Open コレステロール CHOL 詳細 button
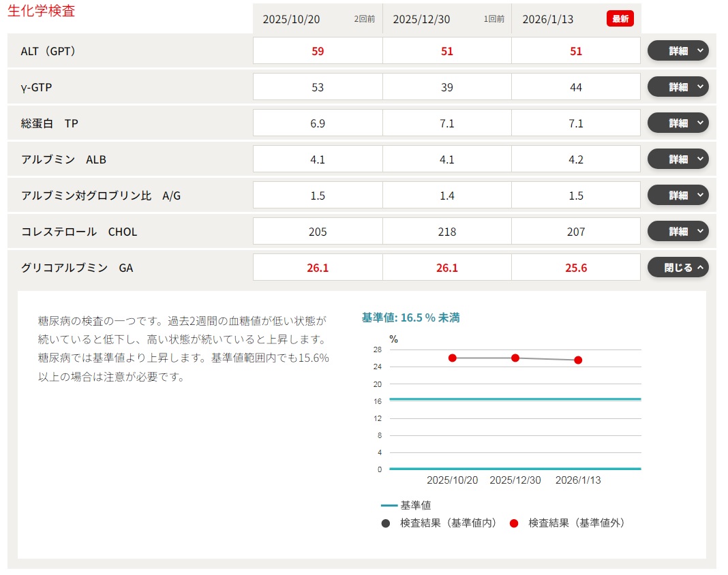728x575 pixels. pos(678,232)
